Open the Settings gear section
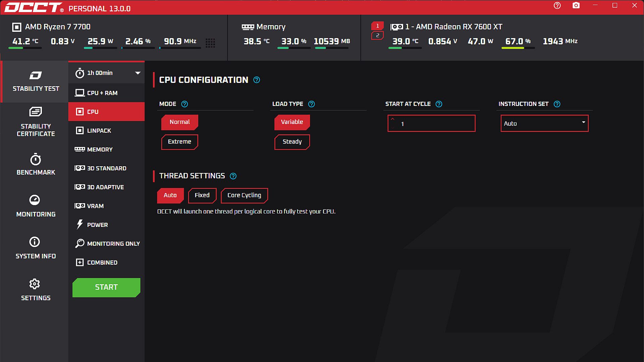The height and width of the screenshot is (362, 644). point(36,290)
